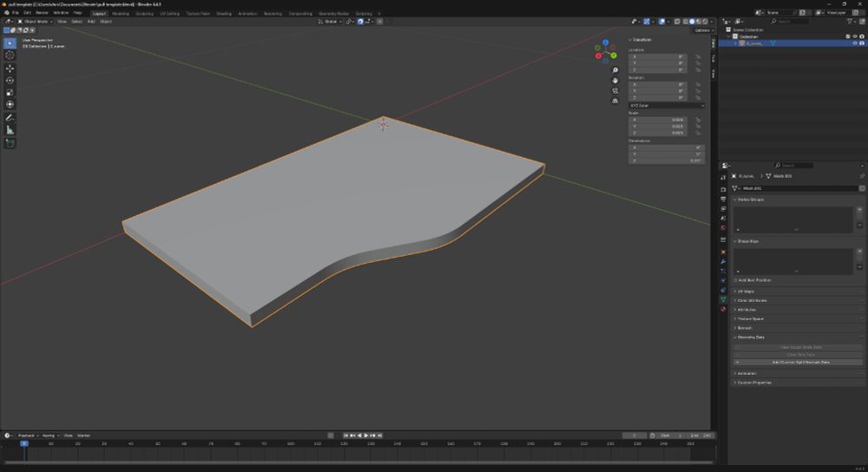The image size is (868, 472).
Task: Open the Object properties tab icon
Action: [x=723, y=252]
